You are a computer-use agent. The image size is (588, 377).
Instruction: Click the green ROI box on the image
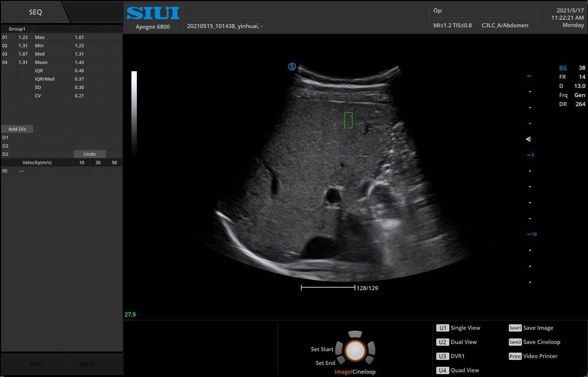coord(348,120)
